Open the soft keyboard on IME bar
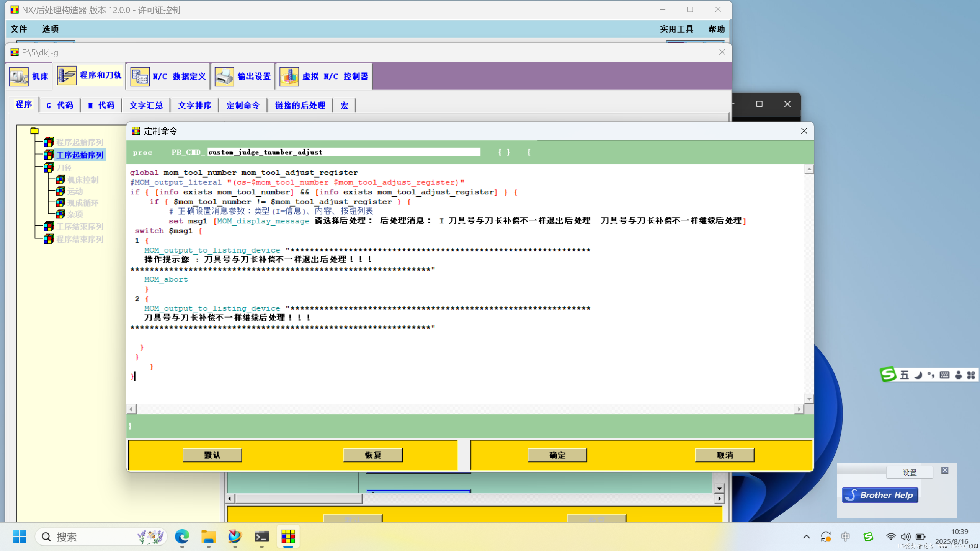 coord(944,375)
